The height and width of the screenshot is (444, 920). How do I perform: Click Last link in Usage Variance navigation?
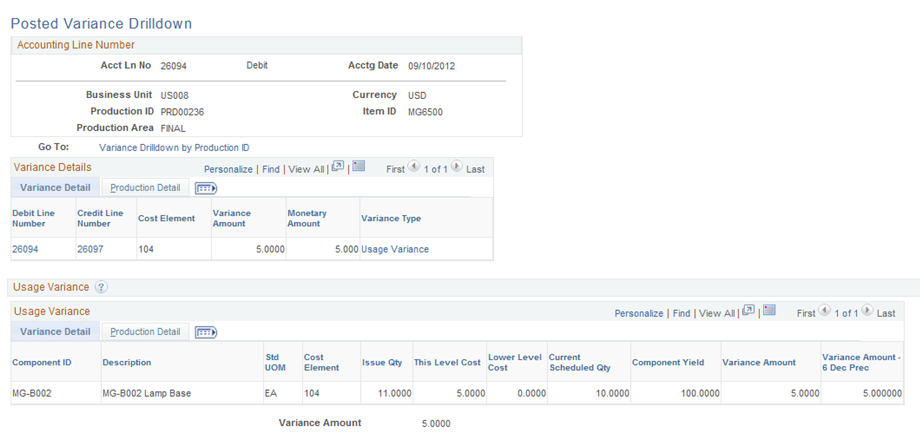point(886,313)
